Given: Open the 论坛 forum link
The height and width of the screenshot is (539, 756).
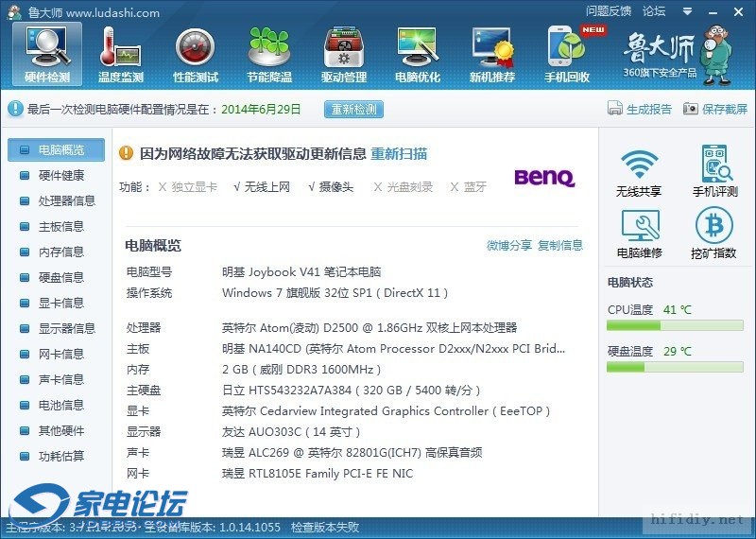Looking at the screenshot, I should coord(654,11).
